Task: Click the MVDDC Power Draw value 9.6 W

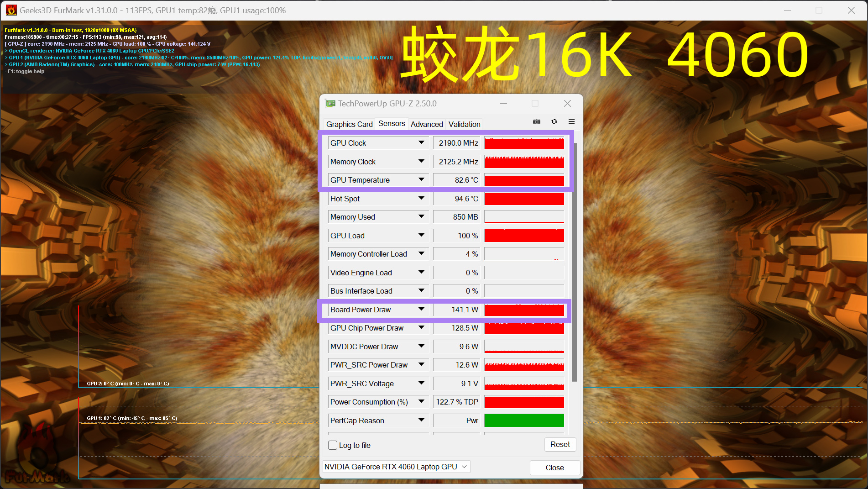Action: point(456,347)
